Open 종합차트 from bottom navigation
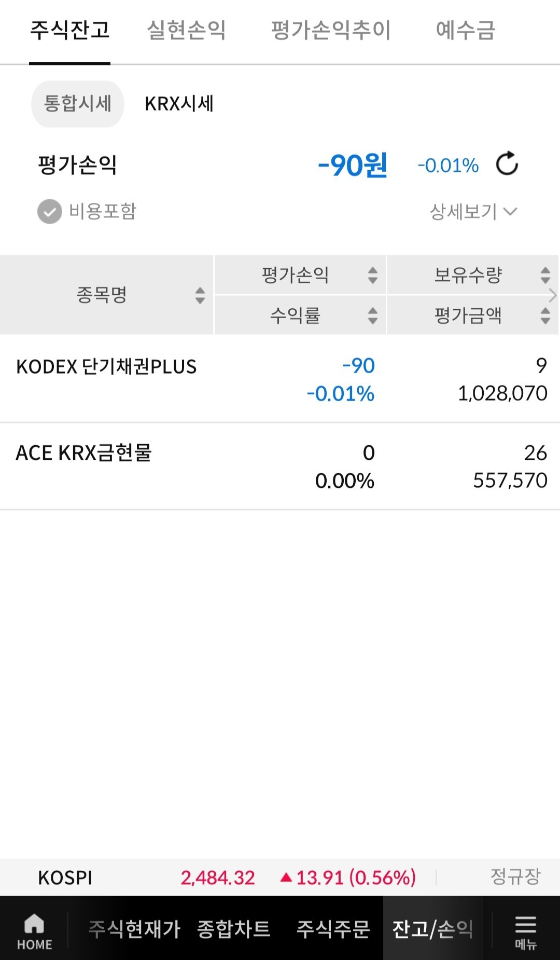The width and height of the screenshot is (560, 960). (234, 929)
